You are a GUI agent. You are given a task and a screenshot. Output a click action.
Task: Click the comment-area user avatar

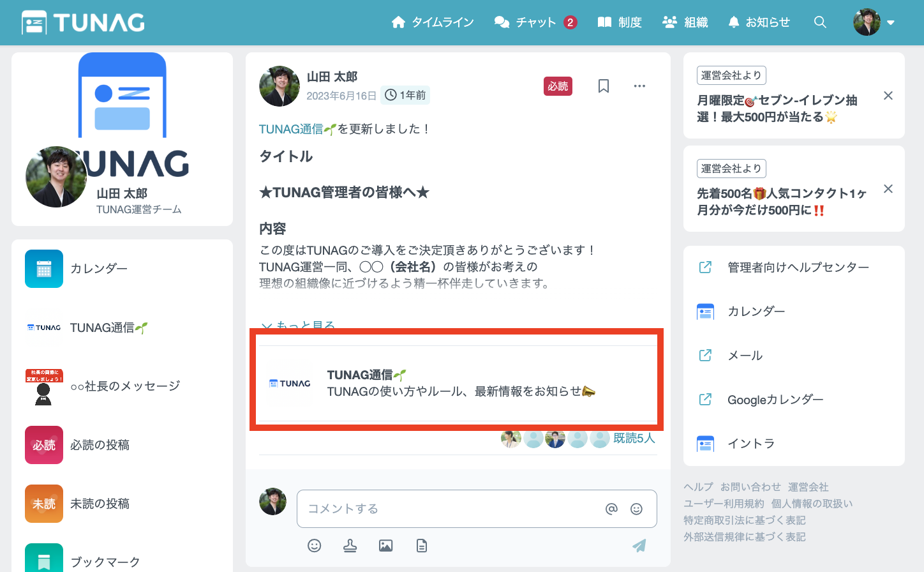tap(273, 502)
